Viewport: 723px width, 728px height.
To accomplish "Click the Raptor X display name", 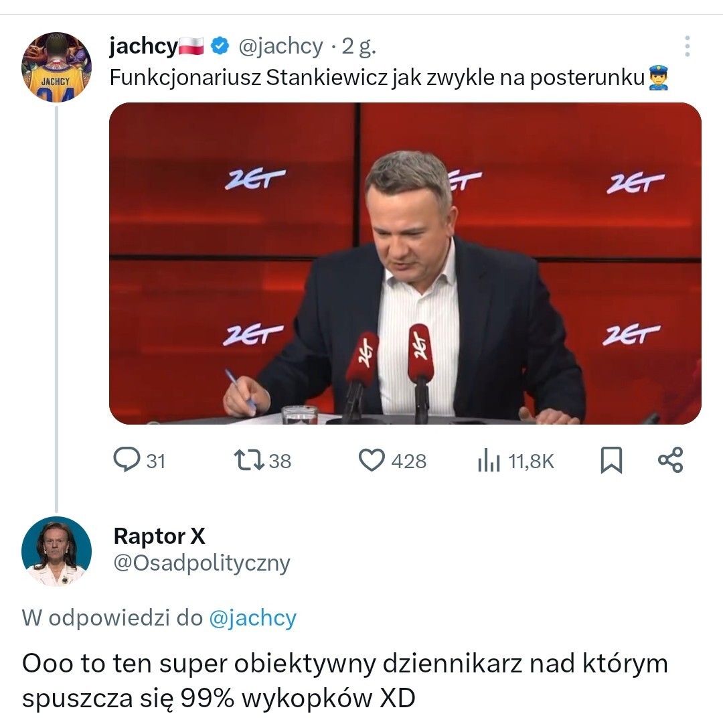I will tap(159, 536).
